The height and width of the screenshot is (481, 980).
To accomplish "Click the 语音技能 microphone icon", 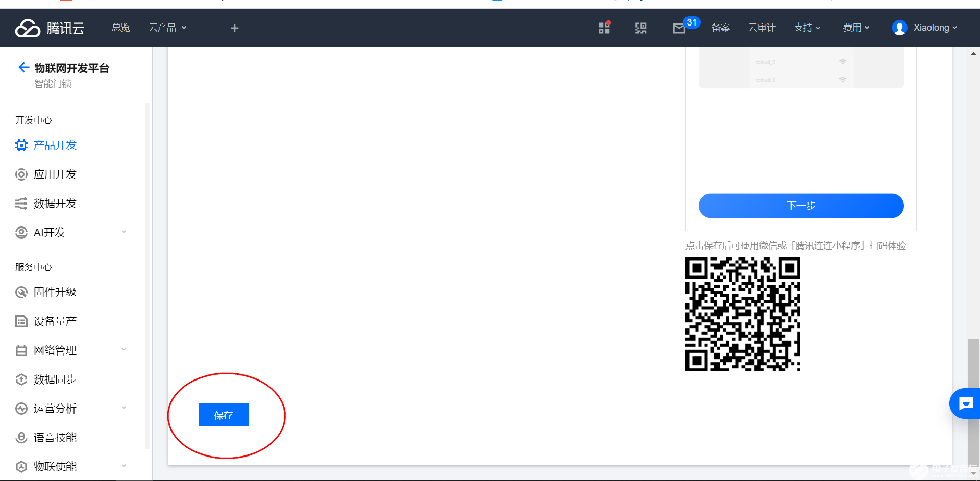I will pos(21,438).
